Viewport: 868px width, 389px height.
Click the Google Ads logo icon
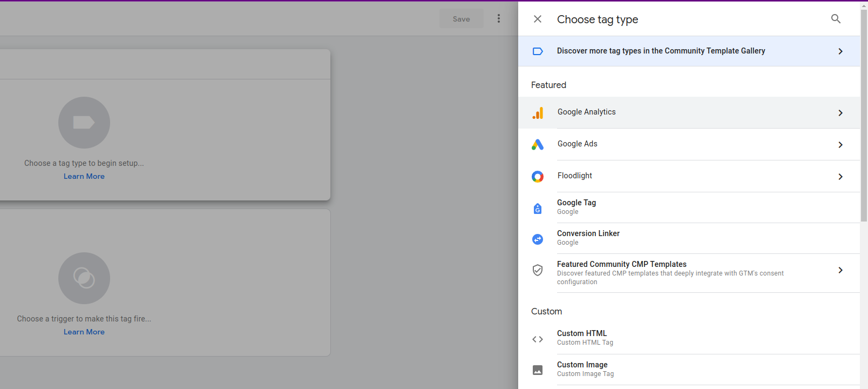pos(538,144)
